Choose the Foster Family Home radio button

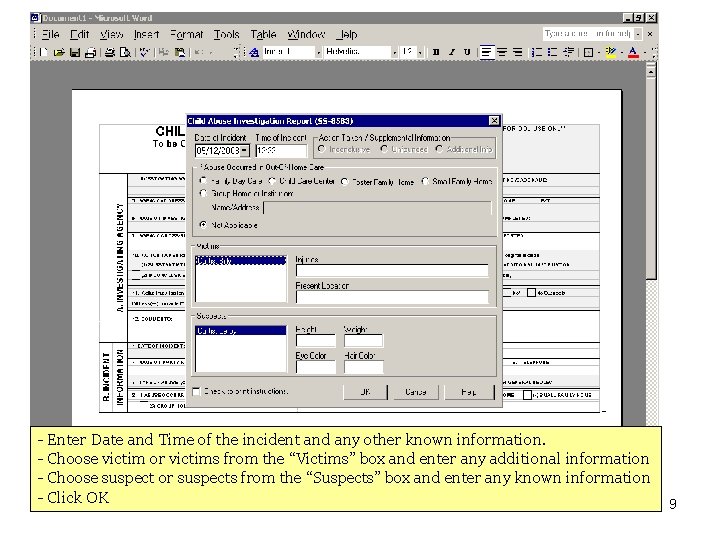(x=344, y=182)
